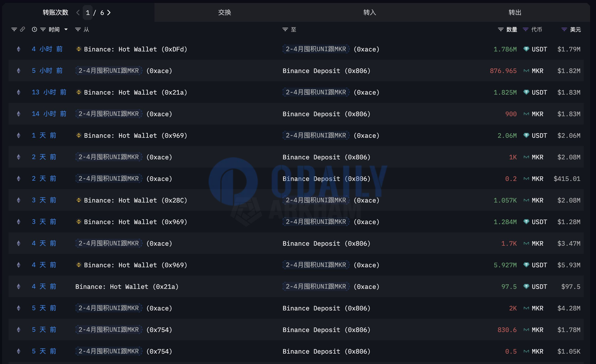This screenshot has width=596, height=364.
Task: Open the chain filter icon in header
Action: (x=14, y=29)
